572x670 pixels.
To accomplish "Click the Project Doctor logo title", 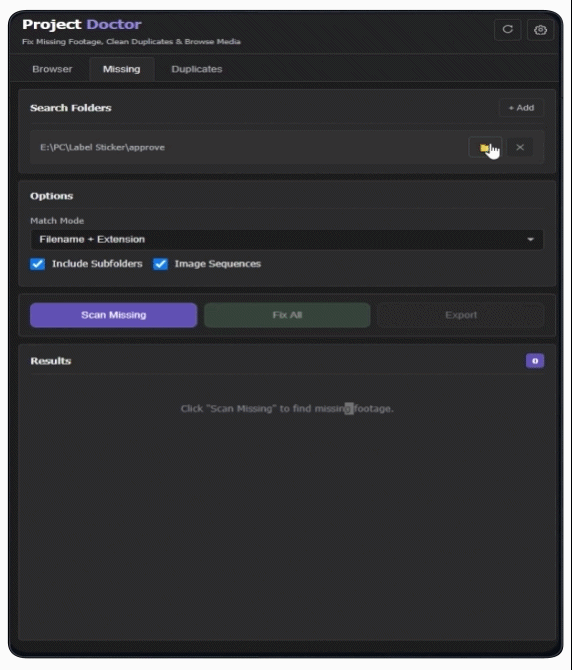I will pyautogui.click(x=82, y=24).
